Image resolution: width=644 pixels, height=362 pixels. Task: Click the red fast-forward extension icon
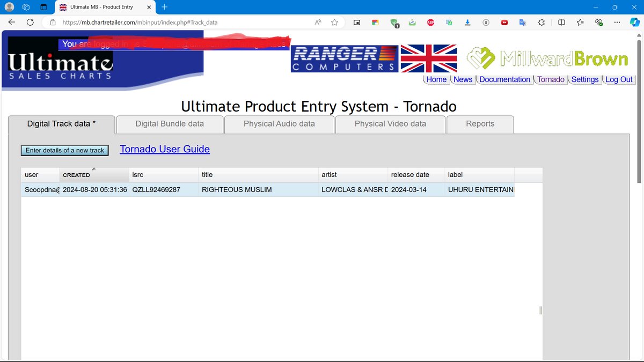504,23
